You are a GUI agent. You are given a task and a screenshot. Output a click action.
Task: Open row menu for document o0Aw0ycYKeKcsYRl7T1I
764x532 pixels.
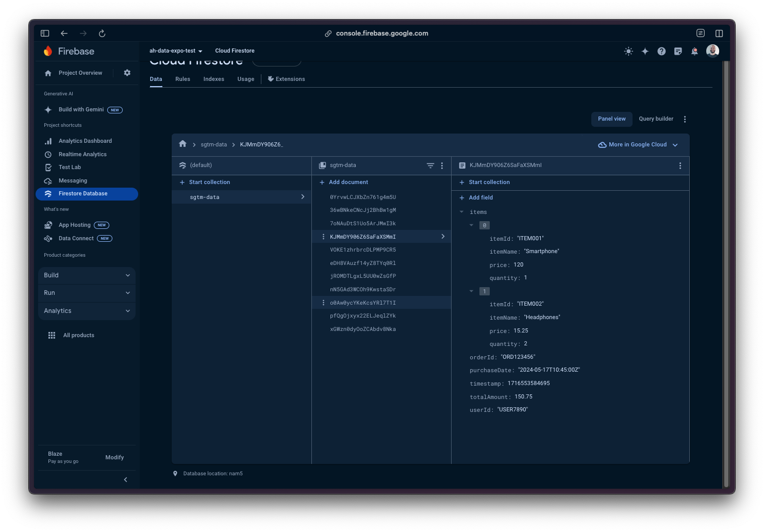323,303
